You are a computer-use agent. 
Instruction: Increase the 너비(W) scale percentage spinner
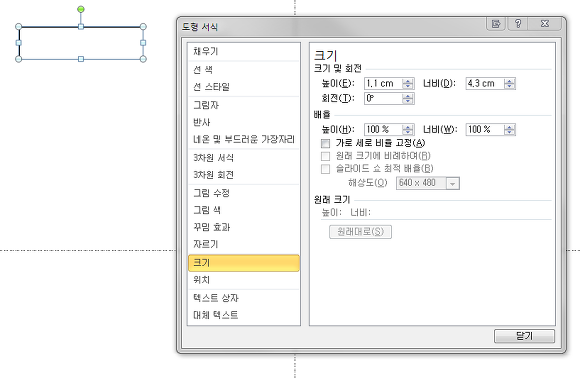point(509,127)
